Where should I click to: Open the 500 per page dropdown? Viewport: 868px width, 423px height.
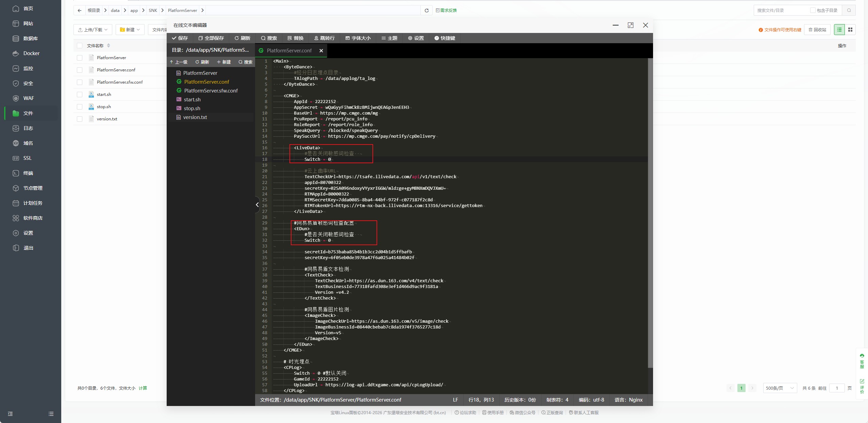(x=780, y=388)
